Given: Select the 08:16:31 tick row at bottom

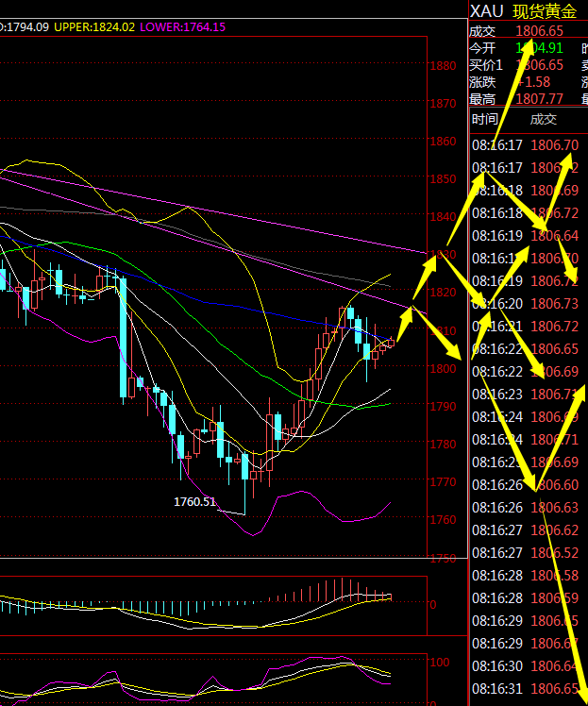Looking at the screenshot, I should tap(527, 689).
